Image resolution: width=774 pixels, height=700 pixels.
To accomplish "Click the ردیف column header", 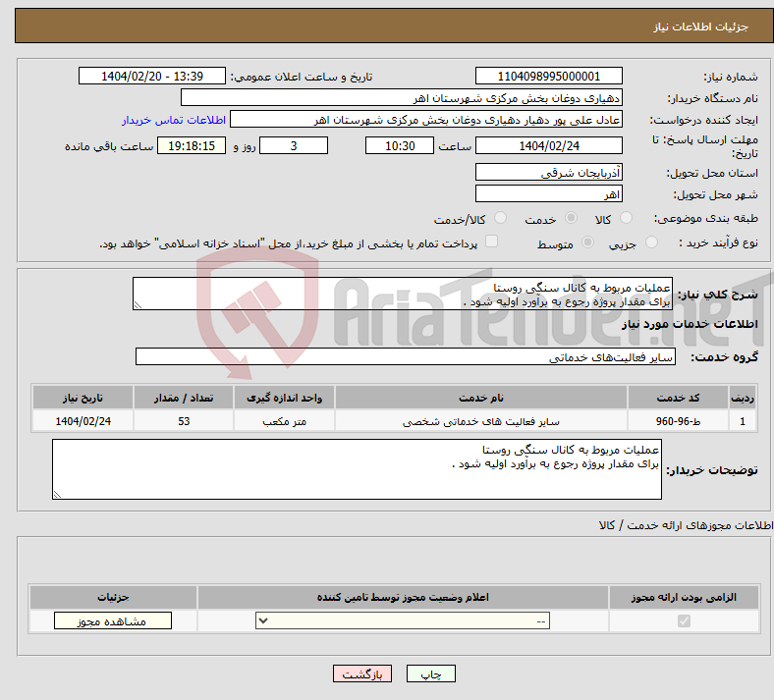I will click(x=743, y=398).
